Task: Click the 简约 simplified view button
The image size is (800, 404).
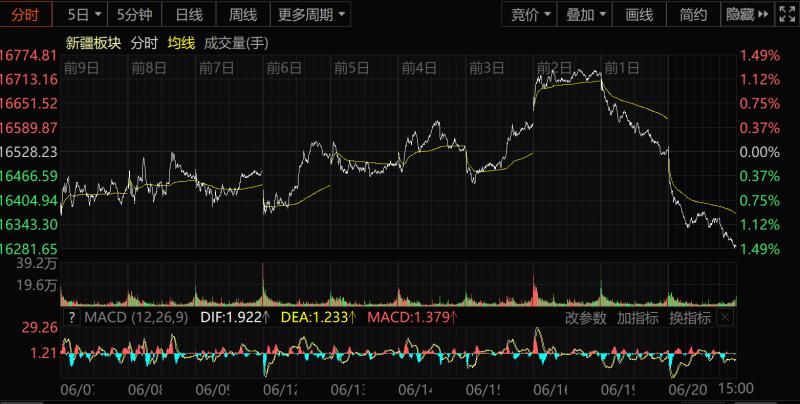Action: (693, 15)
